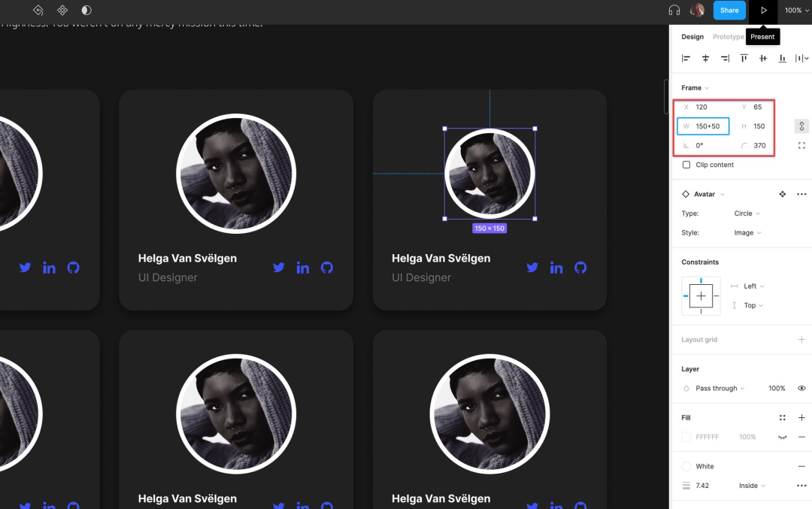Viewport: 812px width, 509px height.
Task: Click the independent corners icon
Action: click(x=801, y=146)
